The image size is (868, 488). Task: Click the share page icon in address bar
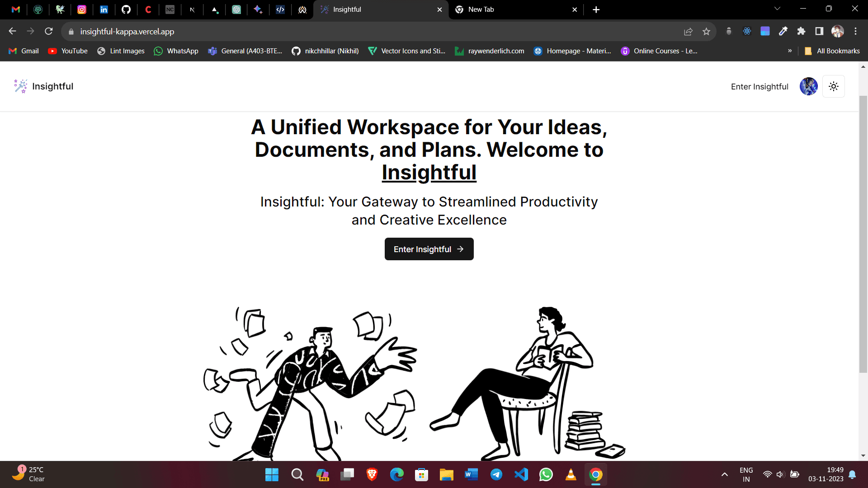click(x=688, y=32)
